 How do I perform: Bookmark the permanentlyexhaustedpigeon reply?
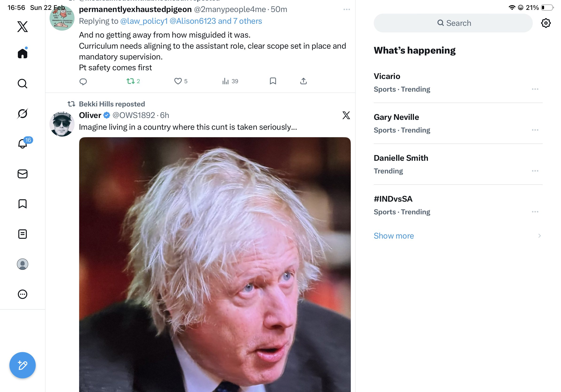pos(273,81)
